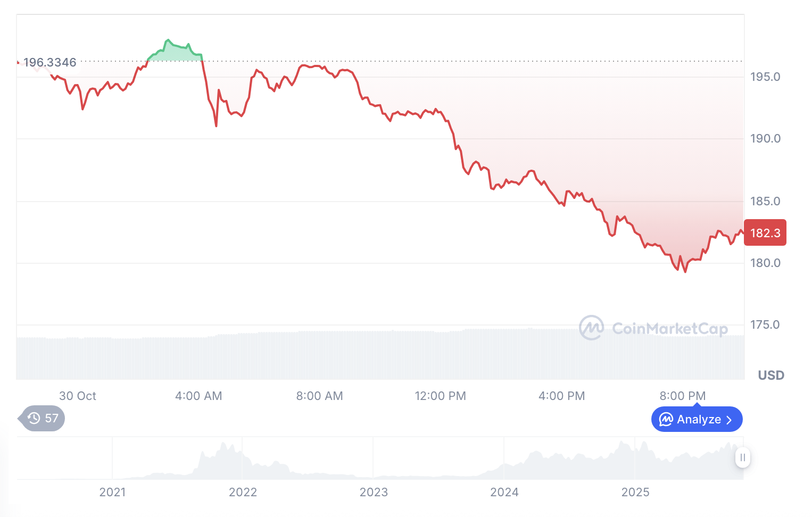Click the red 182.3 current price tag
Image resolution: width=812 pixels, height=517 pixels.
coord(765,233)
